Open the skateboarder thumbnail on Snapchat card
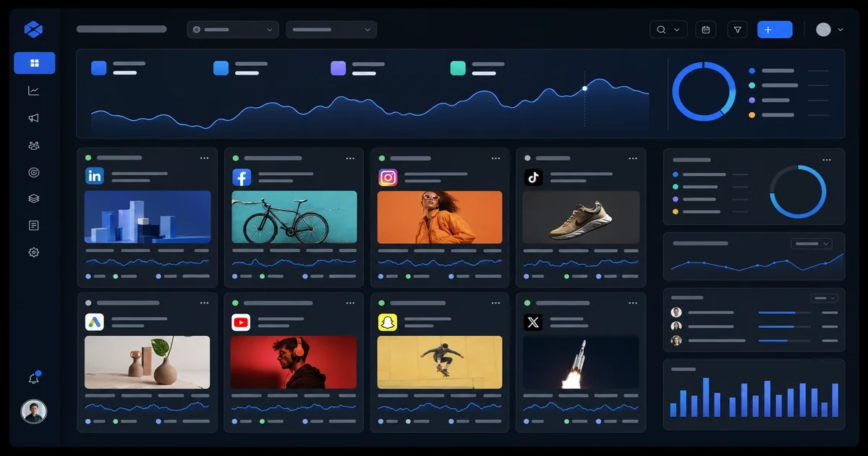This screenshot has width=868, height=456. (x=440, y=362)
